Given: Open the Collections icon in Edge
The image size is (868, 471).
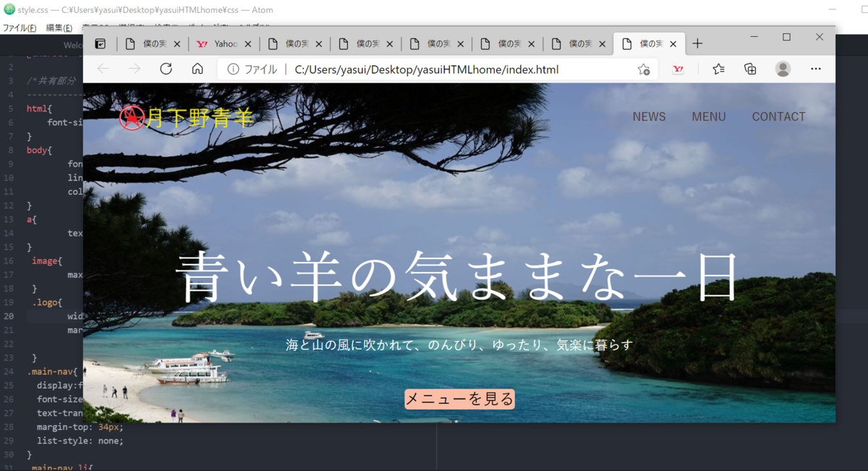Looking at the screenshot, I should [x=750, y=69].
